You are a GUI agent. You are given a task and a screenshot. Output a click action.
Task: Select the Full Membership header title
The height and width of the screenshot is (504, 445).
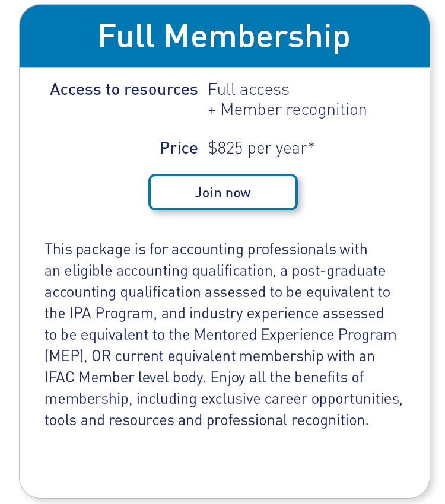(224, 37)
